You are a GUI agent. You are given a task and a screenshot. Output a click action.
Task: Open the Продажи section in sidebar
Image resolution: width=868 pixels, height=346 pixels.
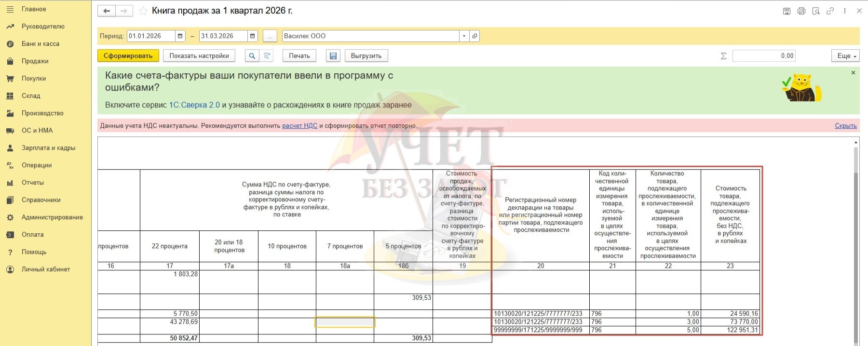[35, 61]
